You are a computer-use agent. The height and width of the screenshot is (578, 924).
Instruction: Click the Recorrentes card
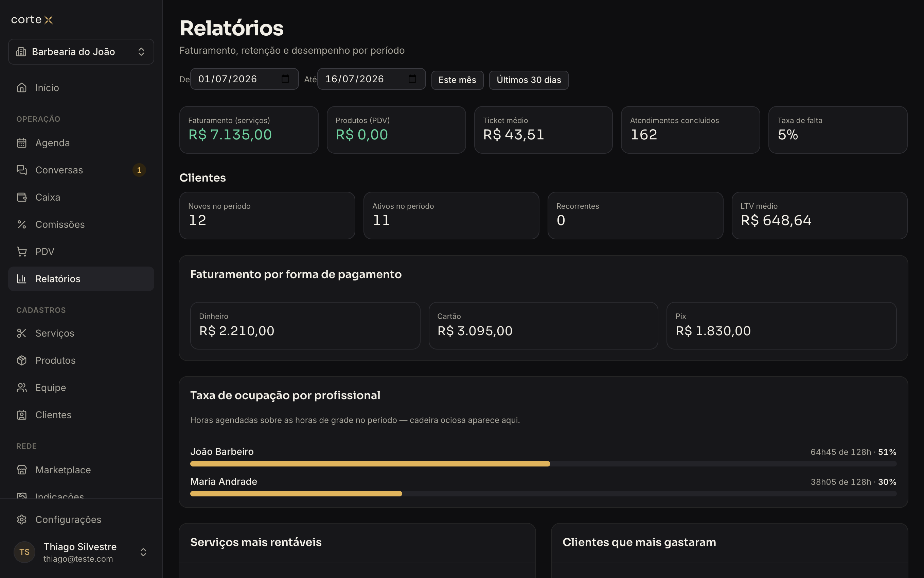pyautogui.click(x=635, y=215)
